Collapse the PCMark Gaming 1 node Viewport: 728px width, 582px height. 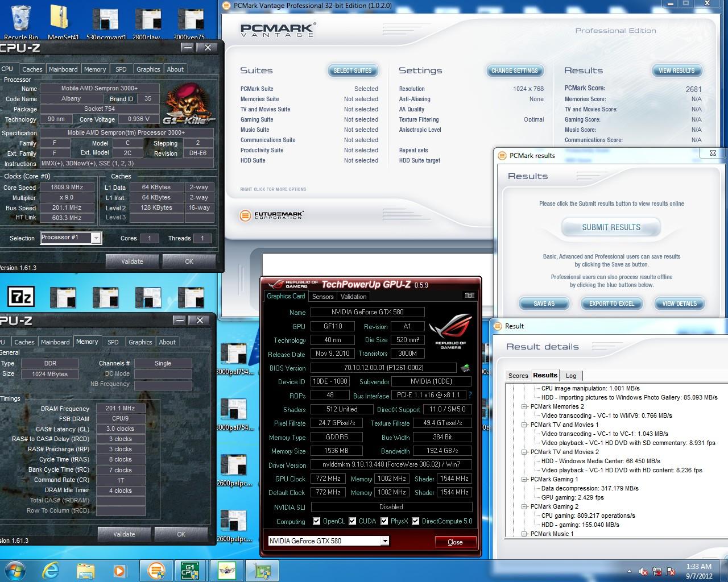click(x=524, y=479)
